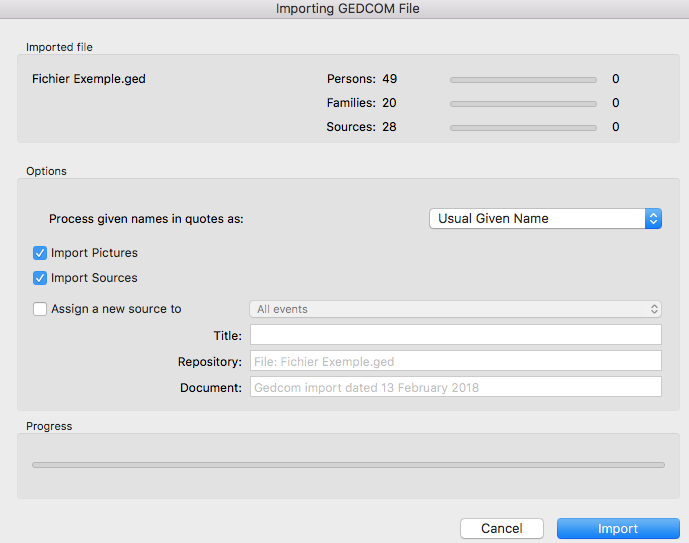Click the main import progress bar
This screenshot has width=689, height=543.
(348, 465)
